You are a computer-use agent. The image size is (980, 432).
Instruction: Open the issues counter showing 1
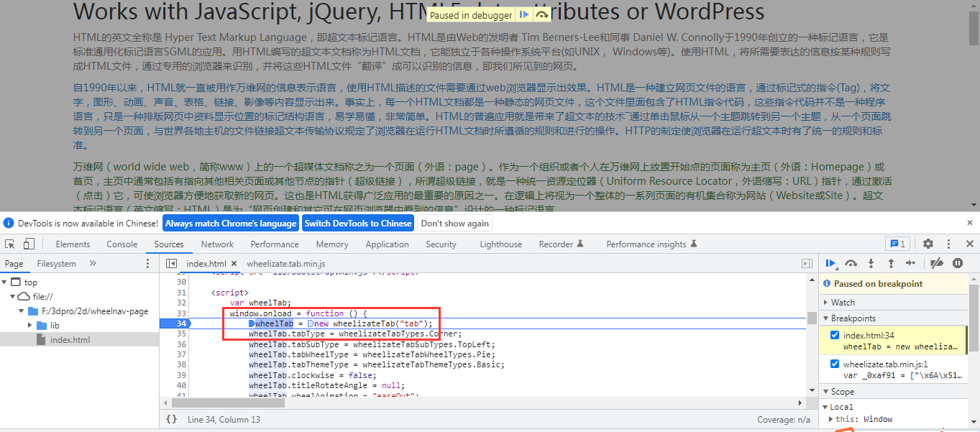point(897,244)
